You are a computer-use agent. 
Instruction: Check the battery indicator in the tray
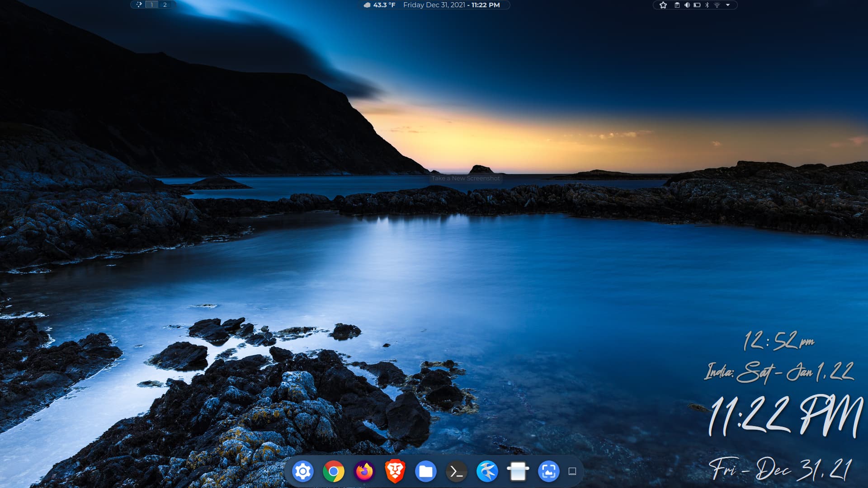pyautogui.click(x=697, y=5)
